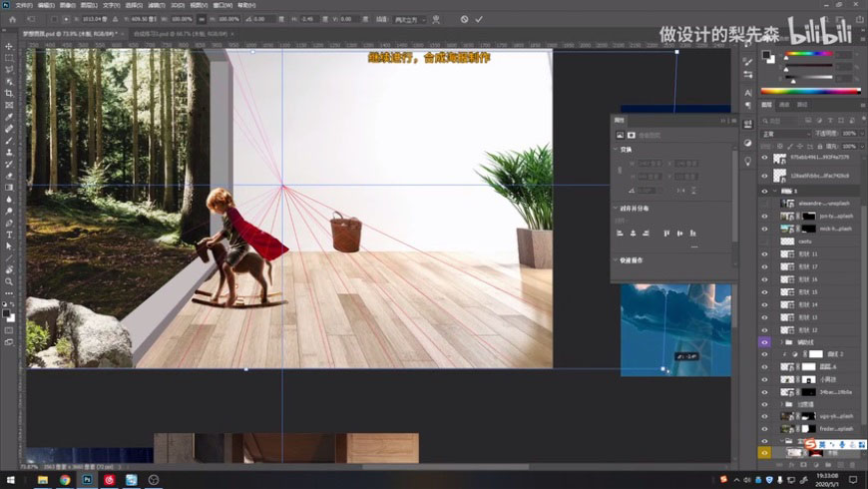Show the alexandre...unsplash layer
The height and width of the screenshot is (489, 868).
coord(764,204)
